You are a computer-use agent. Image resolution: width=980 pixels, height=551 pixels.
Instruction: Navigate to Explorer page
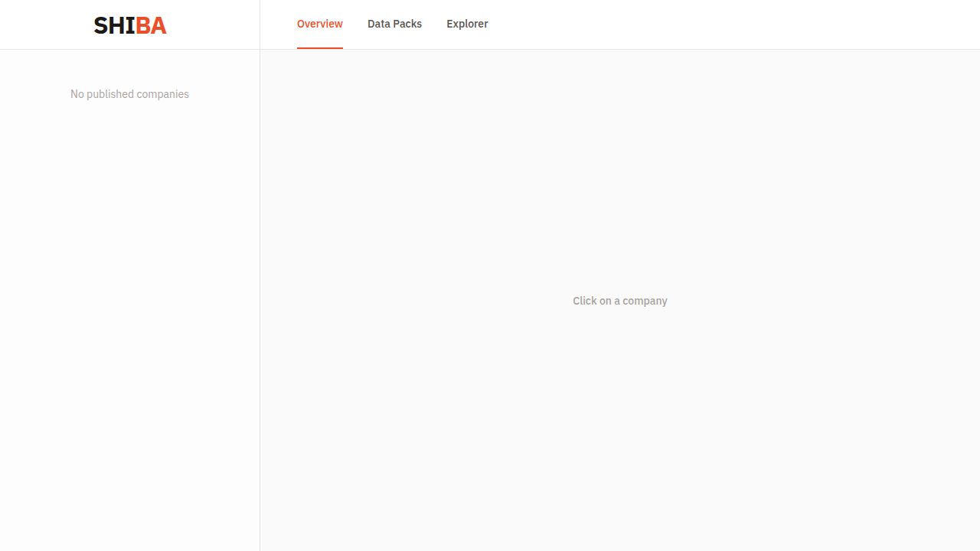click(467, 24)
